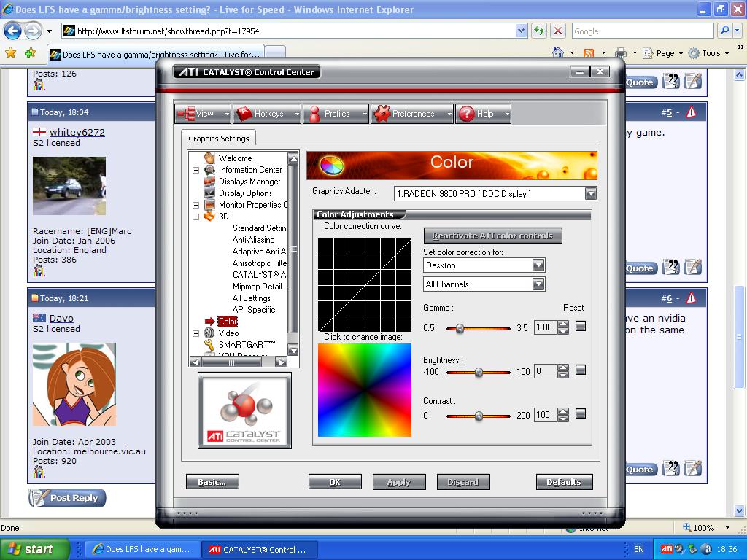Click the Brightness reset button
This screenshot has width=747, height=560.
pos(580,370)
